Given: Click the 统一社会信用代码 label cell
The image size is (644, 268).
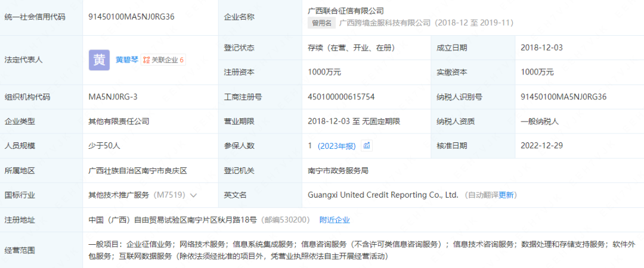Looking at the screenshot, I should pos(41,17).
